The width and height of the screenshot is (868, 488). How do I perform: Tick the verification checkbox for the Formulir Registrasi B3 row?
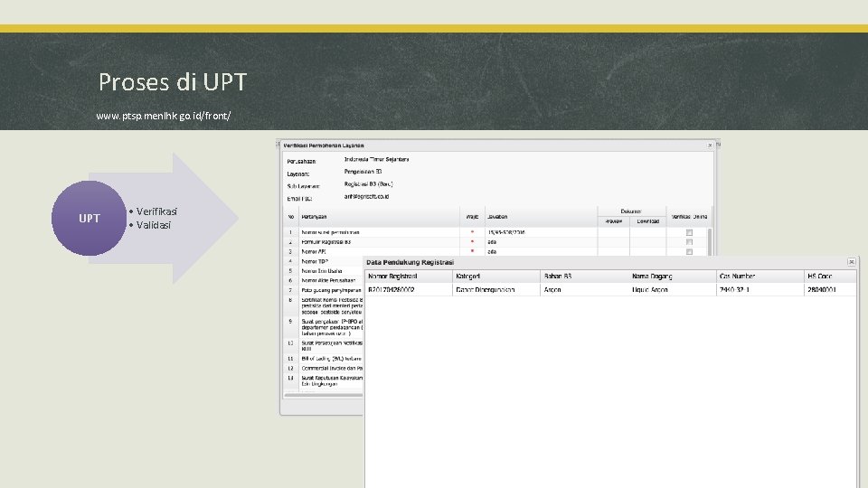689,242
